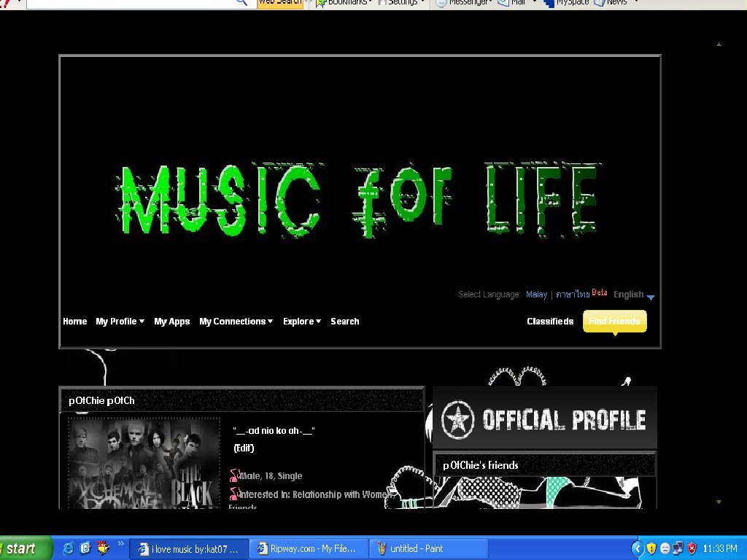Open Classifieds from the navigation bar
This screenshot has height=560, width=747.
tap(550, 322)
